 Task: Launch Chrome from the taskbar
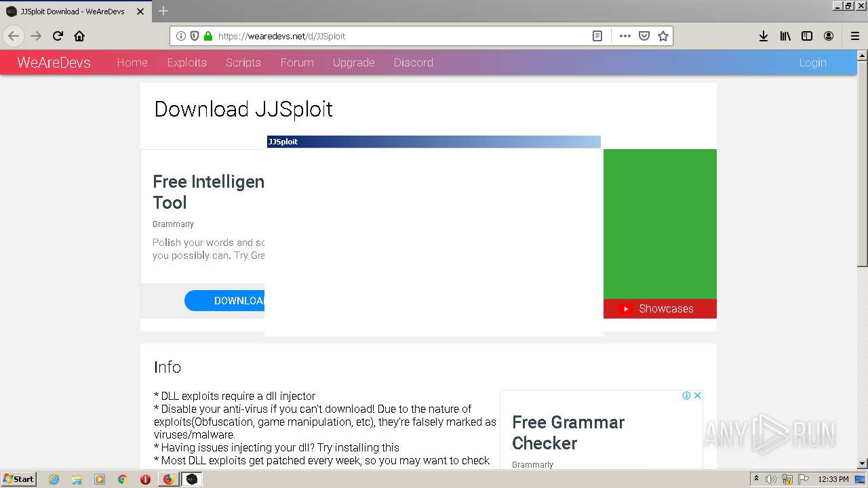[x=123, y=479]
